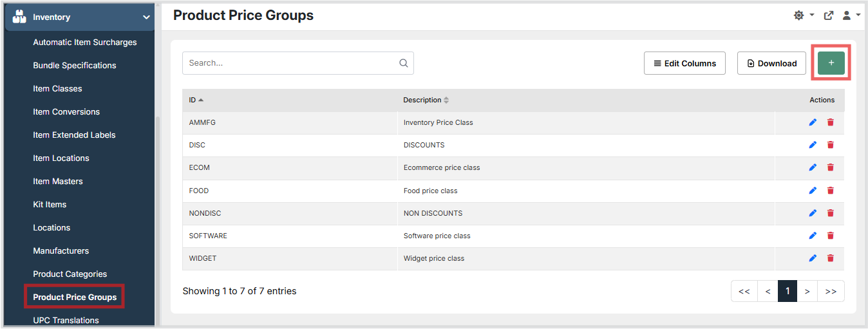This screenshot has height=329, width=868.
Task: Edit the SOFTWARE price group
Action: [x=813, y=236]
